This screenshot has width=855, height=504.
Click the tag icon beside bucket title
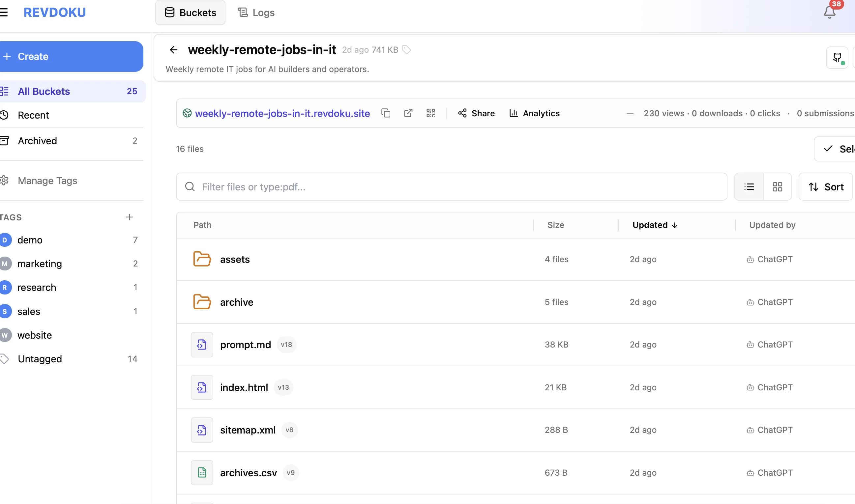click(406, 50)
